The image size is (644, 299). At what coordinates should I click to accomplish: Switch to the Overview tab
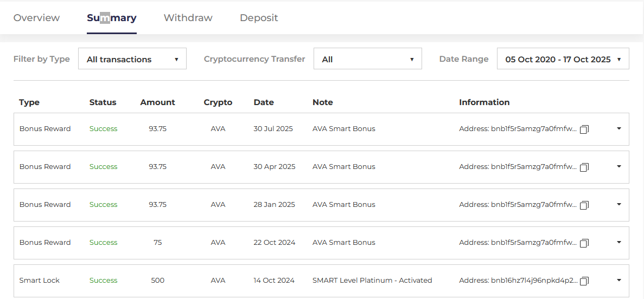pos(36,18)
